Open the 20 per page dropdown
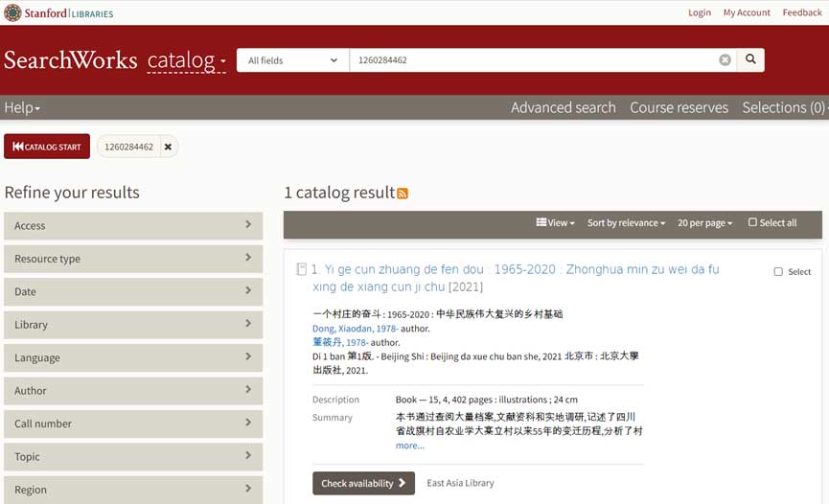 (x=704, y=223)
